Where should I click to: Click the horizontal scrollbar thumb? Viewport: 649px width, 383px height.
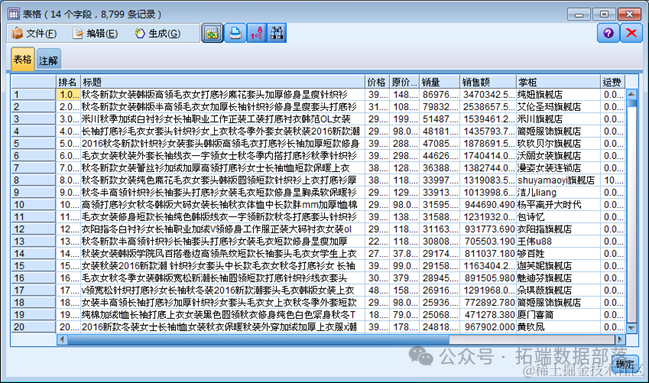point(258,340)
